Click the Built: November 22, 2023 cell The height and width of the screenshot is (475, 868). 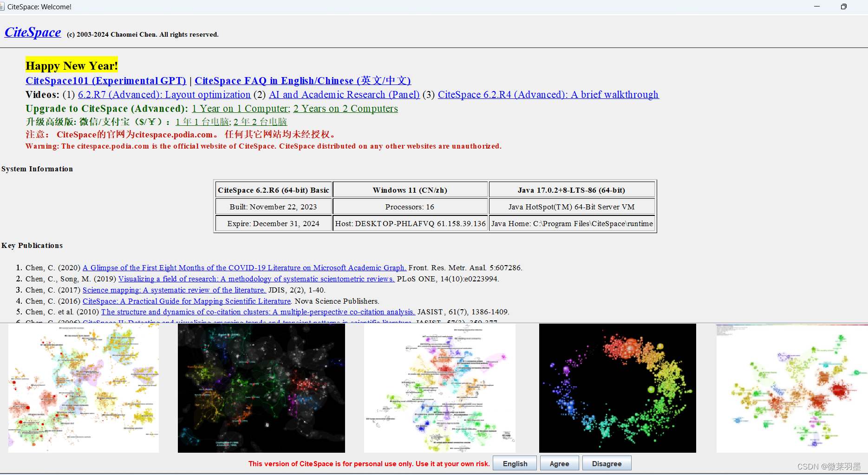click(274, 207)
